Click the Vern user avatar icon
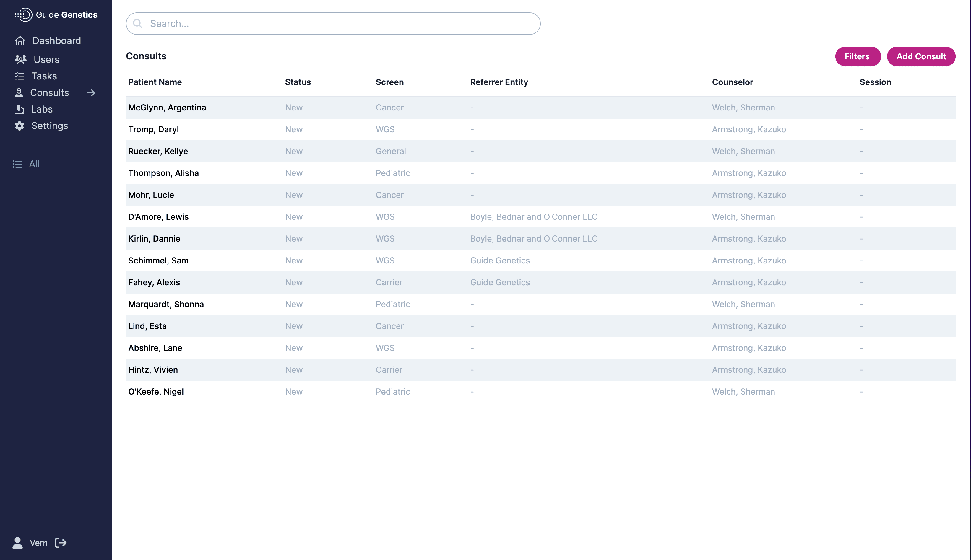The image size is (971, 560). tap(17, 543)
